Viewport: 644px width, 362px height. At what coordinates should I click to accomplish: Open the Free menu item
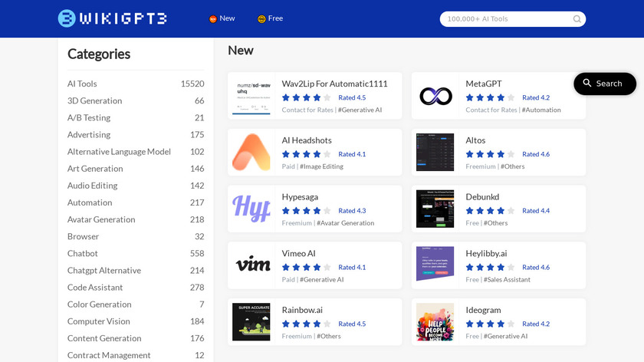pos(270,18)
